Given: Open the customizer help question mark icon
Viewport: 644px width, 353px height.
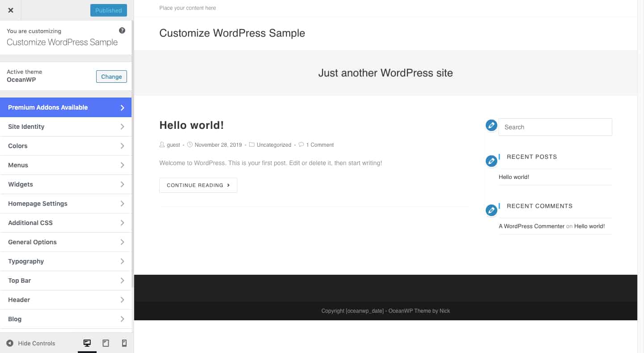Looking at the screenshot, I should [122, 30].
